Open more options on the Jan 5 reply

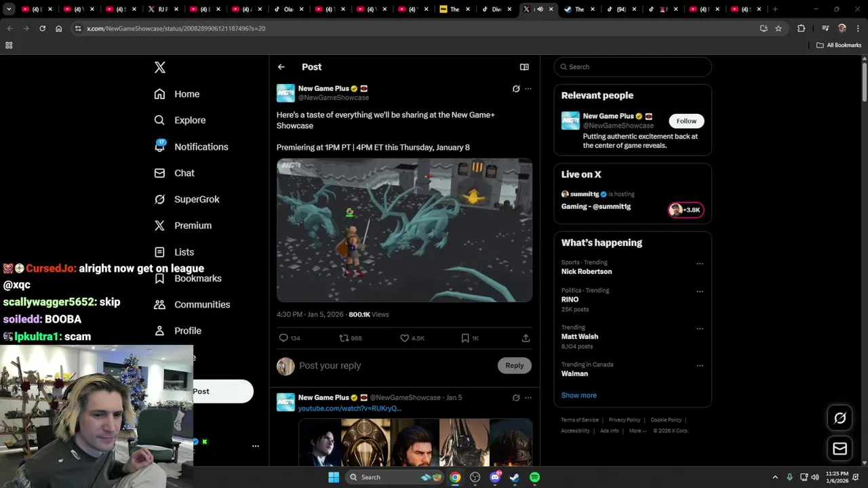pos(528,398)
